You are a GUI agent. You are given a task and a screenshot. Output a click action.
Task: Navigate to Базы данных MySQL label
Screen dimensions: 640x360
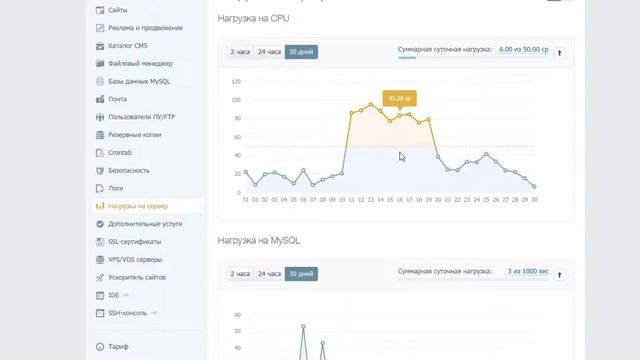pyautogui.click(x=139, y=81)
